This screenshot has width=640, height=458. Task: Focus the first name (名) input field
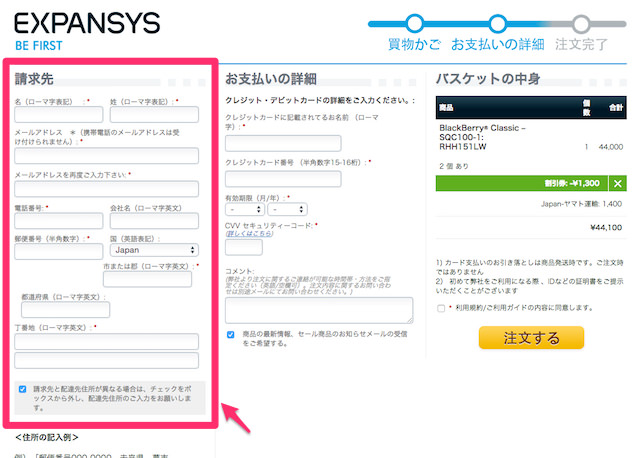coord(59,114)
